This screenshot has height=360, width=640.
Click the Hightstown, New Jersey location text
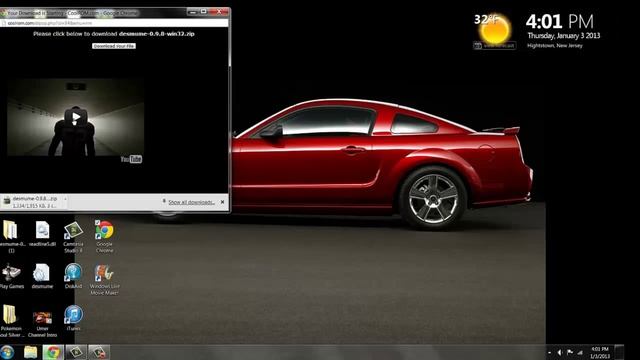point(555,46)
